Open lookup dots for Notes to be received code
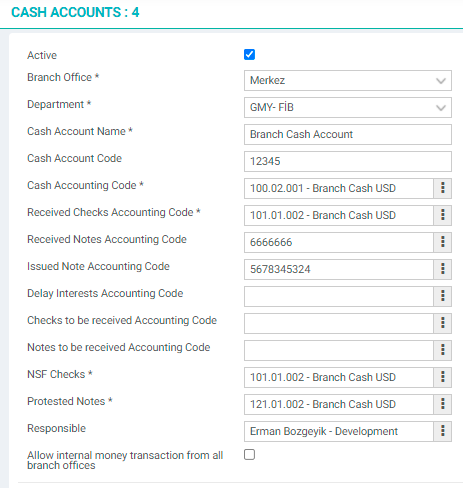 [443, 350]
